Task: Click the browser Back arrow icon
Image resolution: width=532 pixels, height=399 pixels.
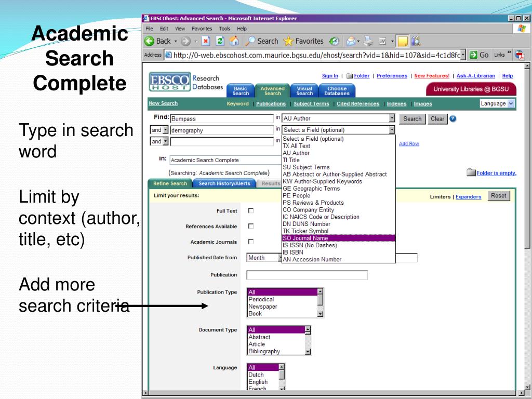Action: pos(149,42)
